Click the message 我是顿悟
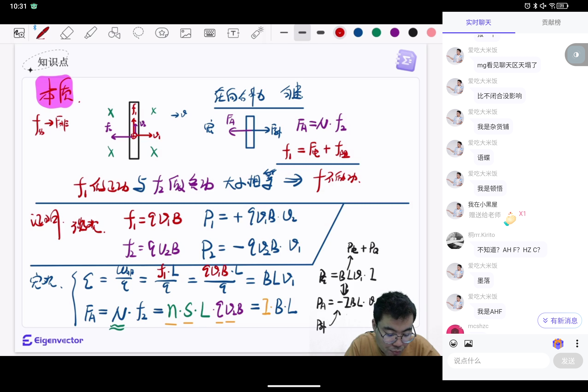Viewport: 588px width, 392px height. [490, 188]
